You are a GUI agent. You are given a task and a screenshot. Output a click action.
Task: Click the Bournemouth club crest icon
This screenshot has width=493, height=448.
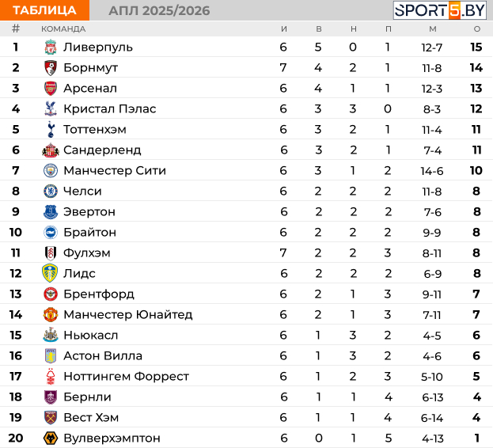pyautogui.click(x=51, y=68)
